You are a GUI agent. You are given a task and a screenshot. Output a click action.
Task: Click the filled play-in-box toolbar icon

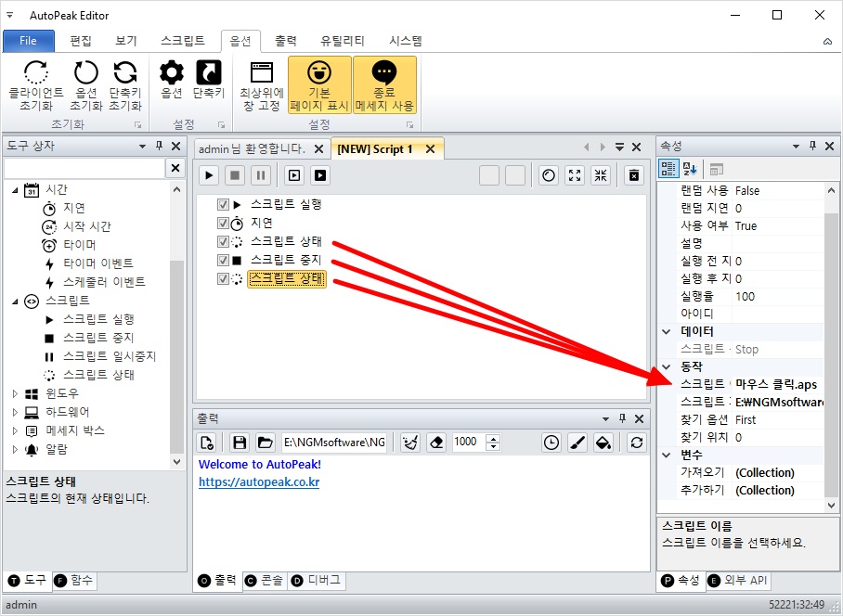click(x=320, y=175)
